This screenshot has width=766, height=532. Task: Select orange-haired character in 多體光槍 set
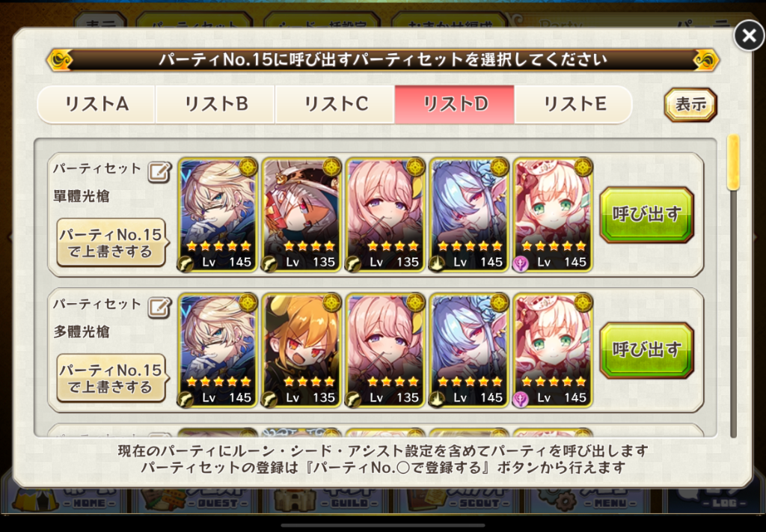coord(301,350)
